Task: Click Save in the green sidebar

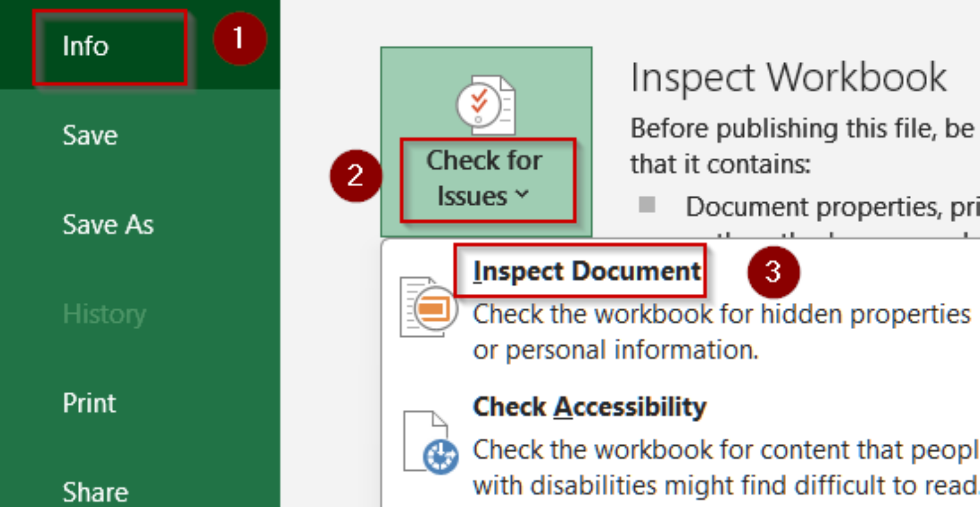Action: (90, 135)
